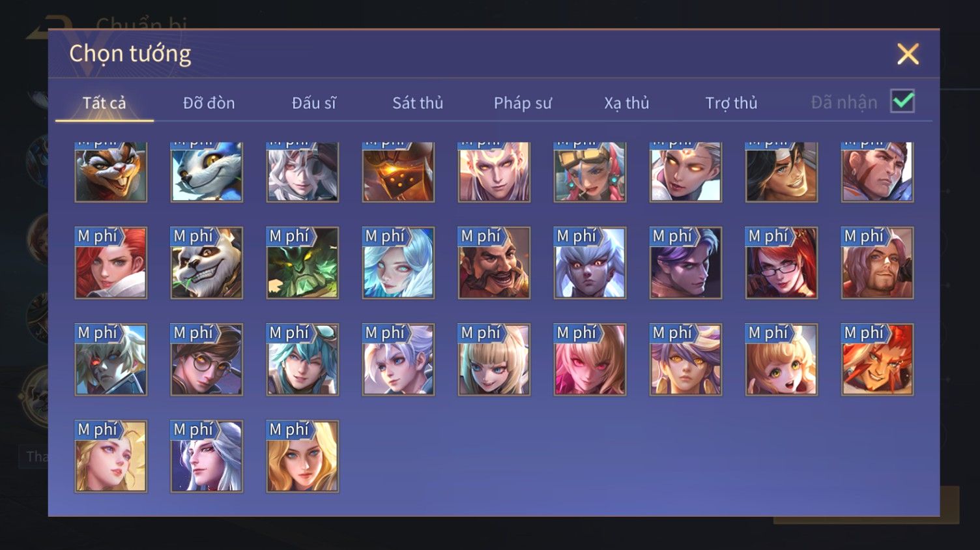The height and width of the screenshot is (550, 980).
Task: Toggle the Đã nhận checkbox
Action: click(902, 102)
